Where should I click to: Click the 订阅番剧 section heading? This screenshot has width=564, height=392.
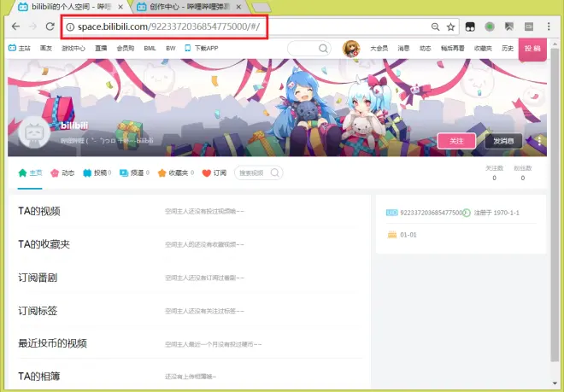[38, 278]
